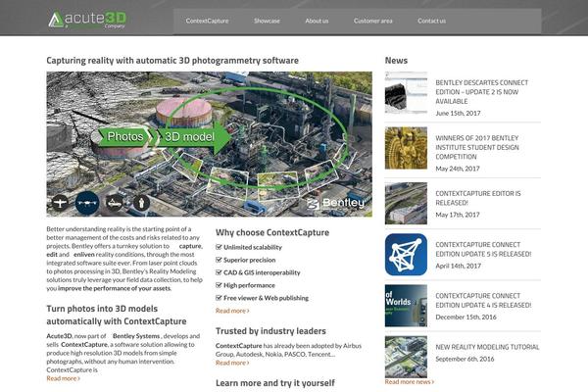The width and height of the screenshot is (588, 392).
Task: Click the 3D model arrow on banner
Action: click(x=193, y=137)
